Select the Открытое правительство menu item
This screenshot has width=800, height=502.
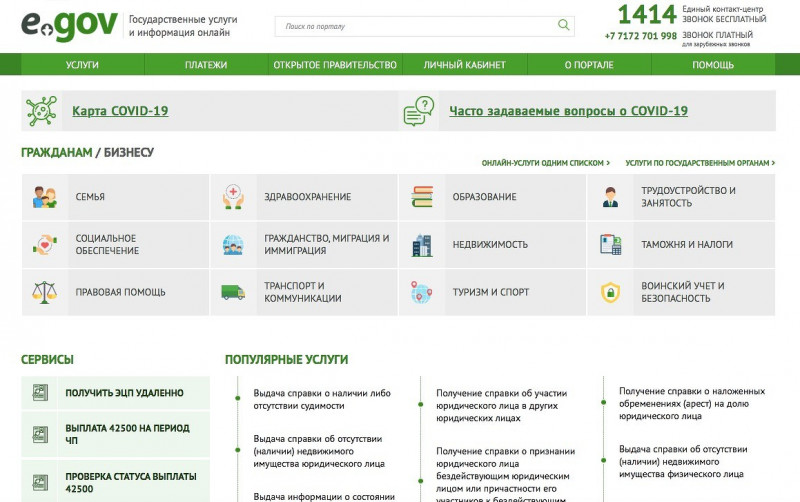[x=335, y=65]
